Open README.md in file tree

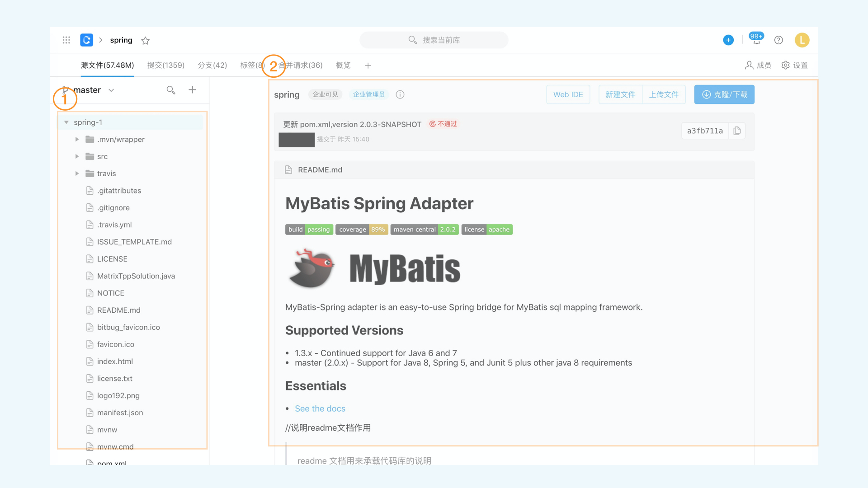point(118,310)
